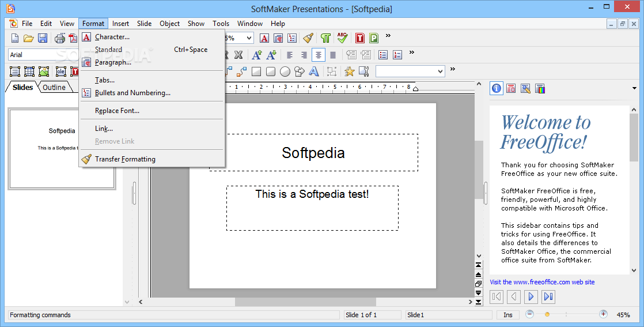Choose Standard in the Format menu
Screen dimensions: 644x327
coord(152,50)
